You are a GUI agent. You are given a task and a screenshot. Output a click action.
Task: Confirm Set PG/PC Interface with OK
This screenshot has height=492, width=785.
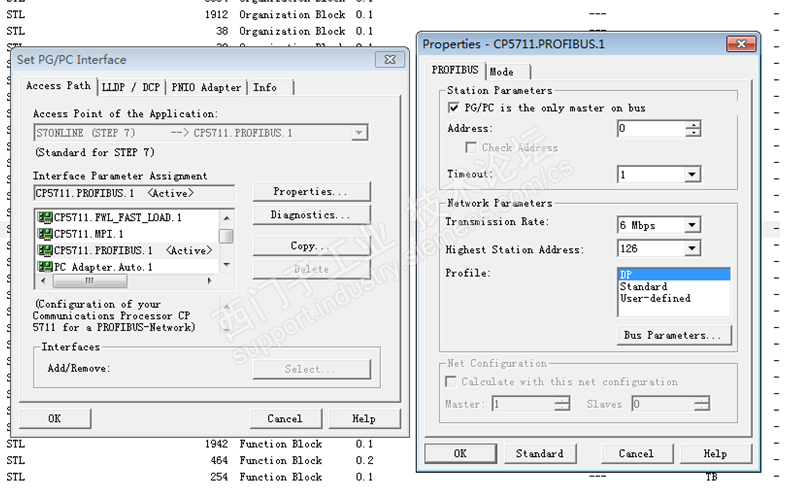[55, 419]
